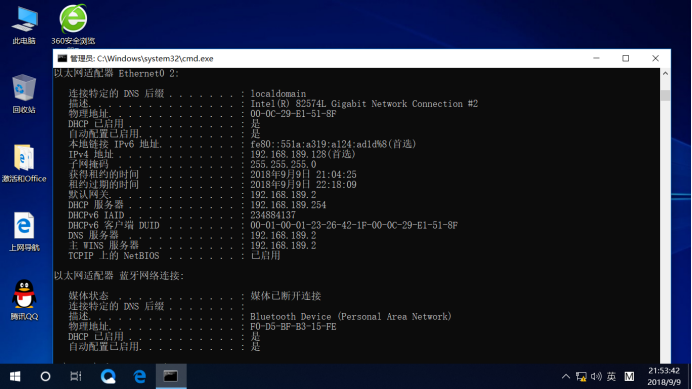Viewport: 692px width, 389px height.
Task: Maximize the cmd.exe window
Action: pos(625,58)
